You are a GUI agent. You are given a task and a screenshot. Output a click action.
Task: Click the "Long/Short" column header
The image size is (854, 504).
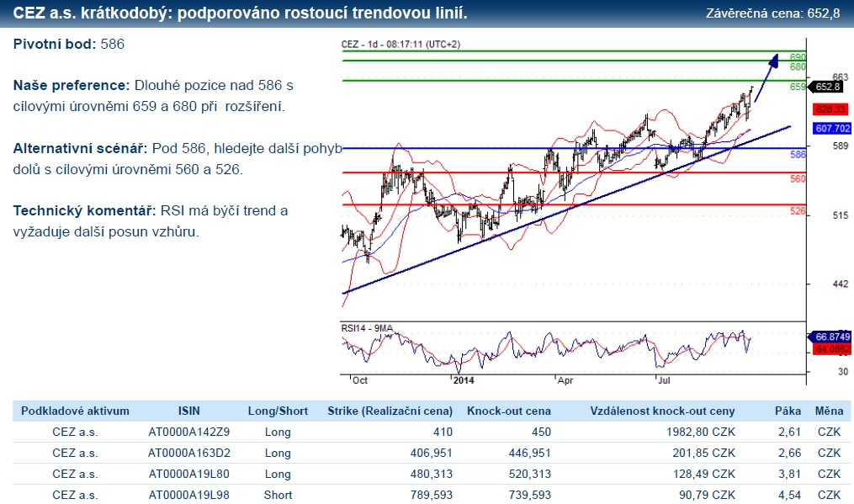point(278,411)
